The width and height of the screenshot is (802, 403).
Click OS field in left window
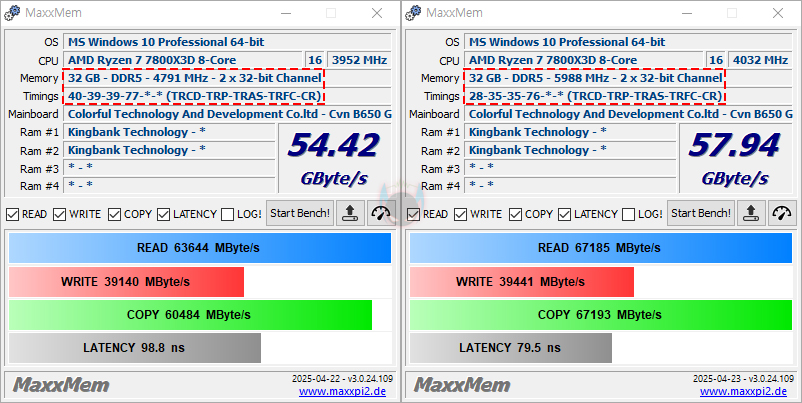[x=227, y=42]
